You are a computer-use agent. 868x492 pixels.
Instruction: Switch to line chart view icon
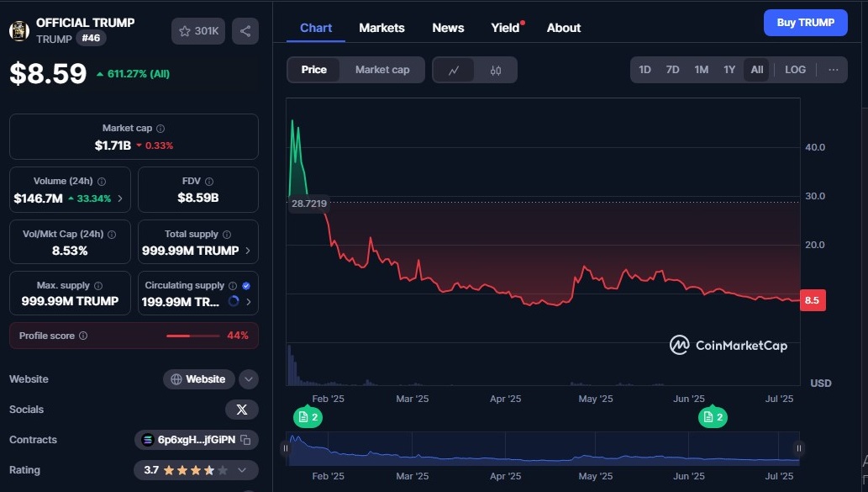(454, 70)
